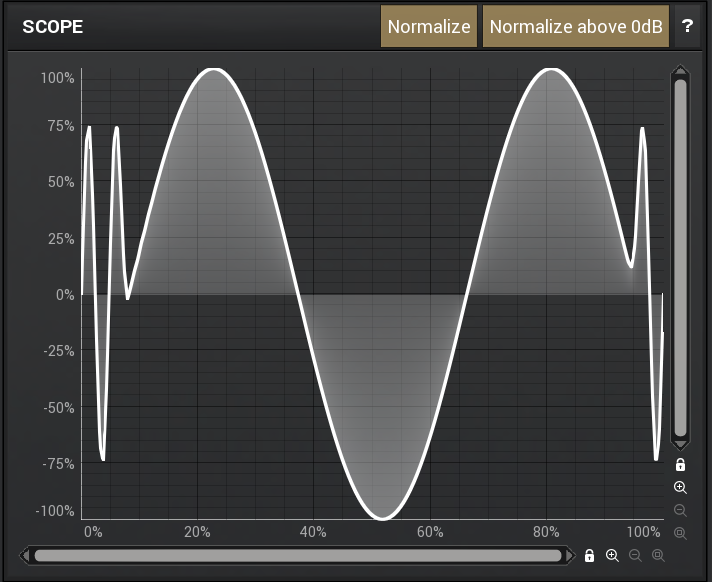Click the Normalize button
This screenshot has height=582, width=712.
429,26
